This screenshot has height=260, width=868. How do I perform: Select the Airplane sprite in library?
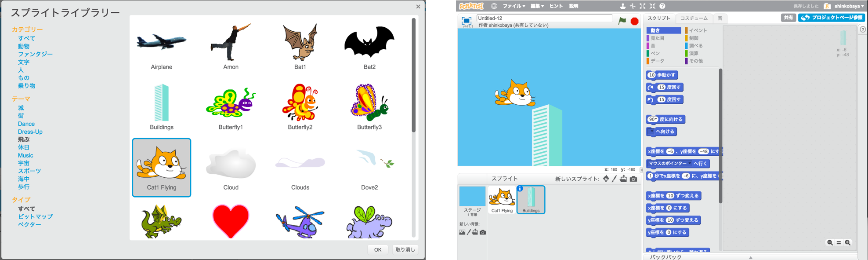pos(162,45)
